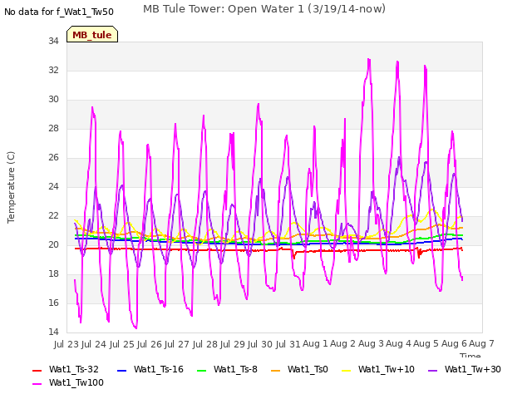Click the Wat1_Tw100 legend entry
The width and height of the screenshot is (532, 399).
pos(68,382)
